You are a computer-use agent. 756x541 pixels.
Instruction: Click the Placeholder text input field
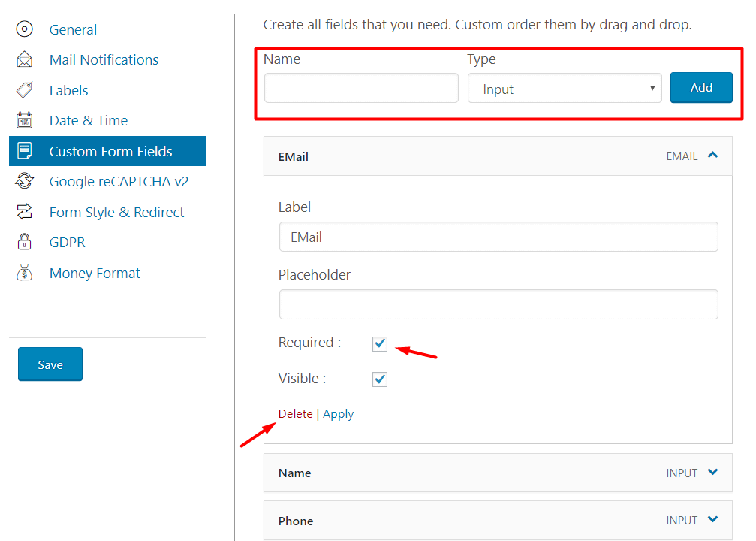click(498, 304)
